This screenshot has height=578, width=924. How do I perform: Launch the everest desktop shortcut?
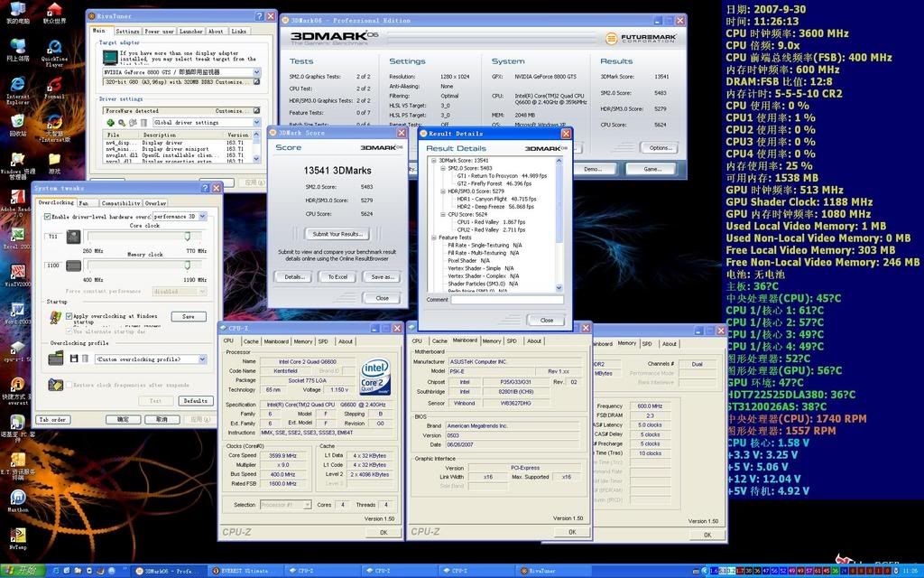click(x=18, y=388)
